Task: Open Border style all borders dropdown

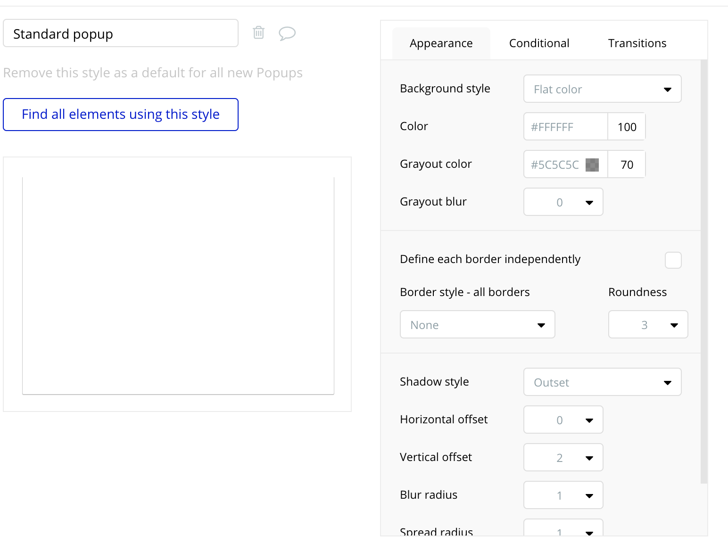Action: click(x=477, y=325)
